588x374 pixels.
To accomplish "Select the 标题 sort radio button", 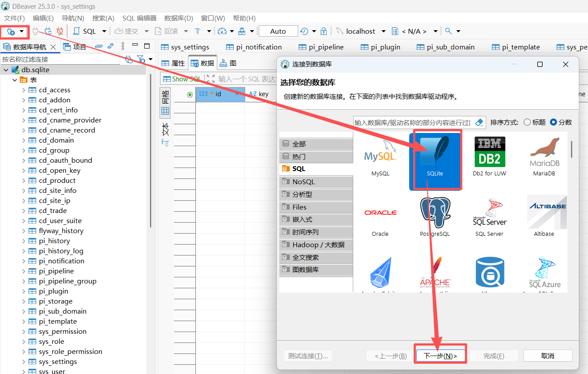I will click(x=527, y=122).
